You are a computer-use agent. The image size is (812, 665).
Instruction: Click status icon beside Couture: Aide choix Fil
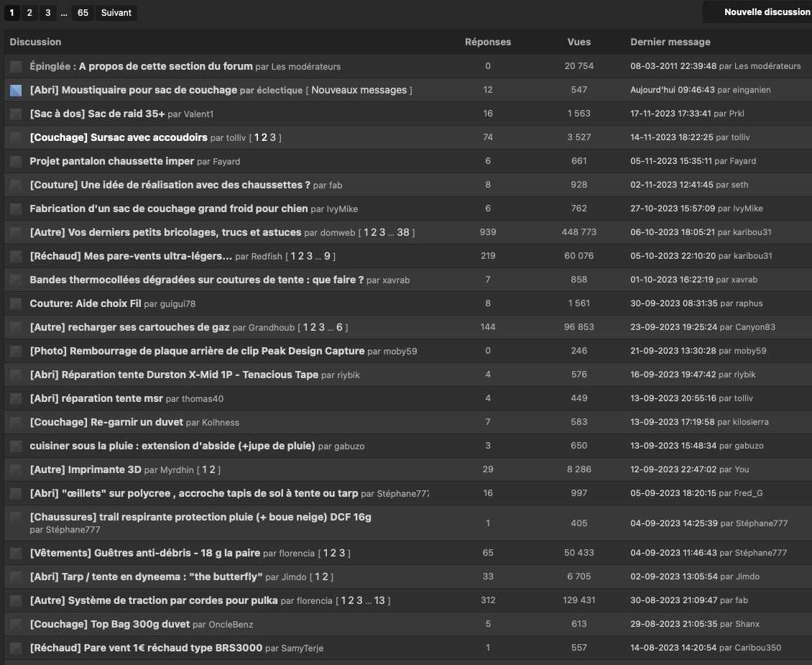point(16,304)
